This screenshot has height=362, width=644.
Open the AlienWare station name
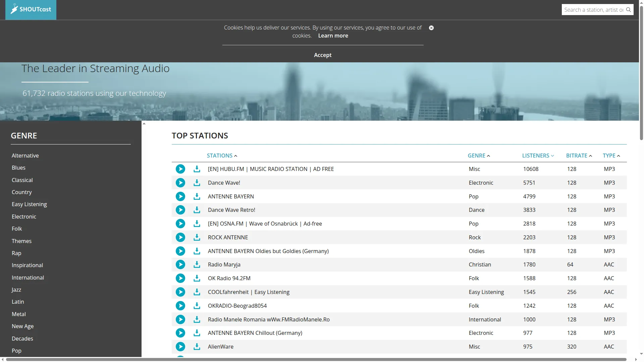point(220,347)
